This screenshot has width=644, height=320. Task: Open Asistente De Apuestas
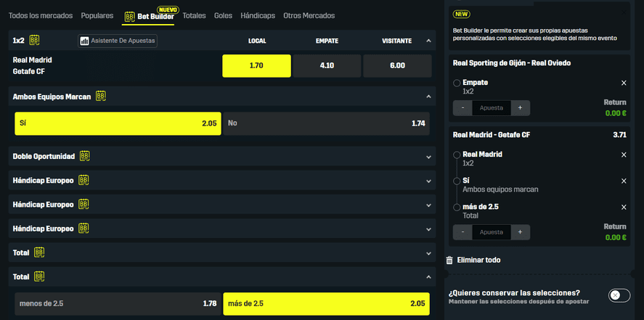point(118,41)
